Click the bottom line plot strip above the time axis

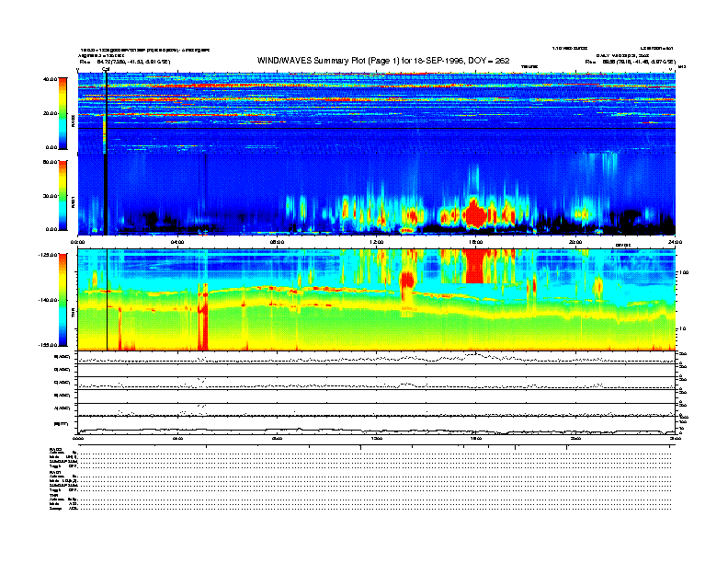click(x=376, y=428)
